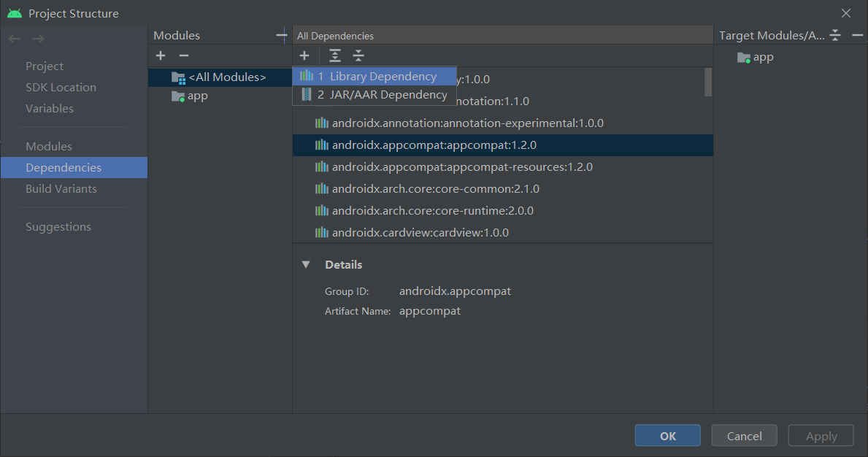Open the Variables section
Screen dimensions: 868x457
coord(49,109)
